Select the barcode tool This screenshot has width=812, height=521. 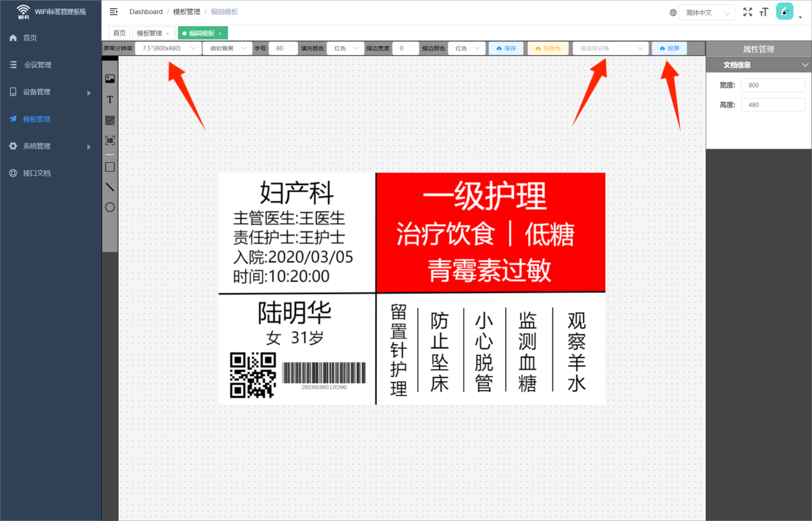pos(110,140)
